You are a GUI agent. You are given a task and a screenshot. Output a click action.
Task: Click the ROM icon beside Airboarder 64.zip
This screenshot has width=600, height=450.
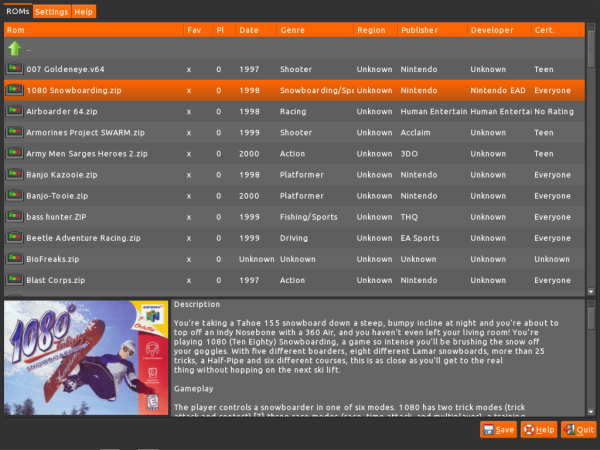pos(15,111)
